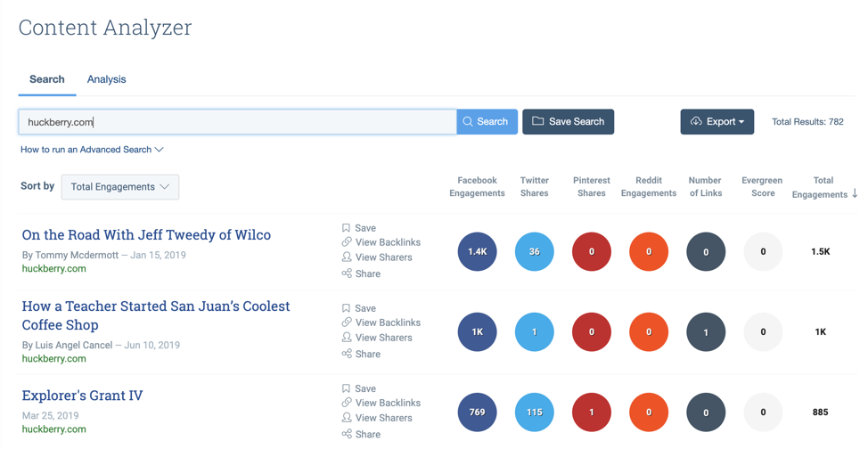Click Share icon for Explorer's Grant IV
The image size is (868, 449).
[347, 434]
